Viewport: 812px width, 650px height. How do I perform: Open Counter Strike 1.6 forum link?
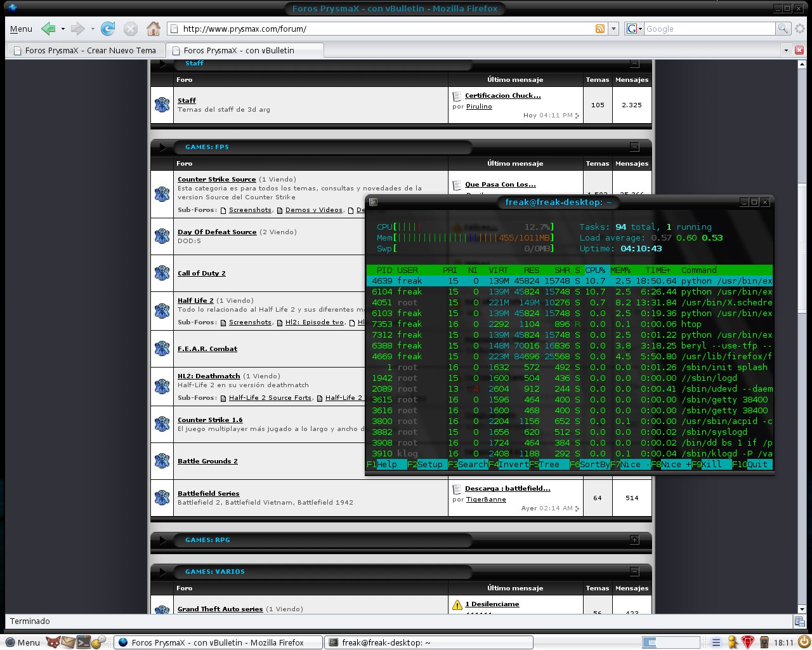(210, 420)
